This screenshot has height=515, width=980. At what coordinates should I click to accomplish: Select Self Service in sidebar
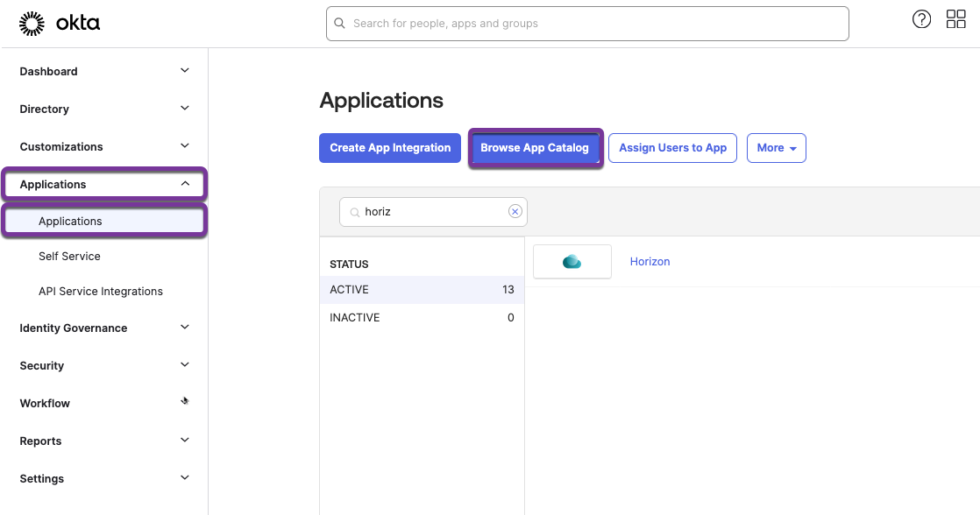tap(69, 256)
